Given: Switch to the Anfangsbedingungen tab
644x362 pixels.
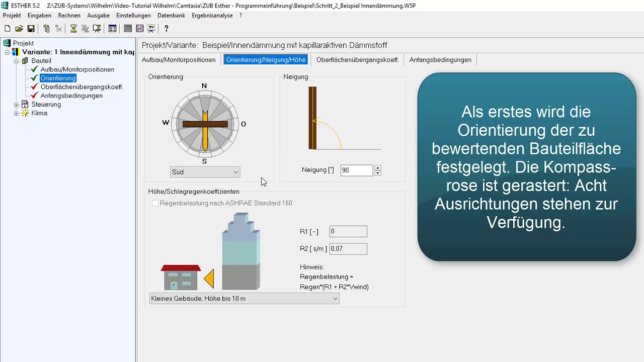Looking at the screenshot, I should point(440,60).
